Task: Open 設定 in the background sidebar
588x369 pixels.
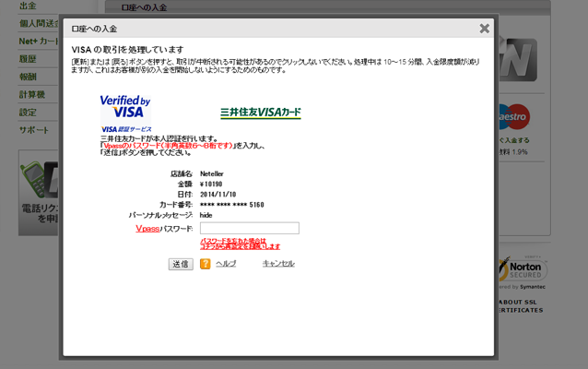Action: [x=29, y=113]
